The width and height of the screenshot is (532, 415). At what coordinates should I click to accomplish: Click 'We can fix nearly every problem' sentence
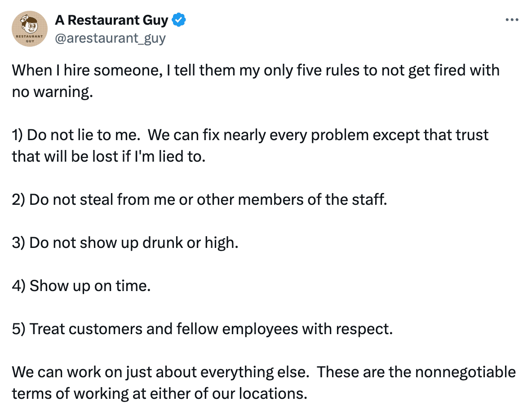[x=258, y=135]
